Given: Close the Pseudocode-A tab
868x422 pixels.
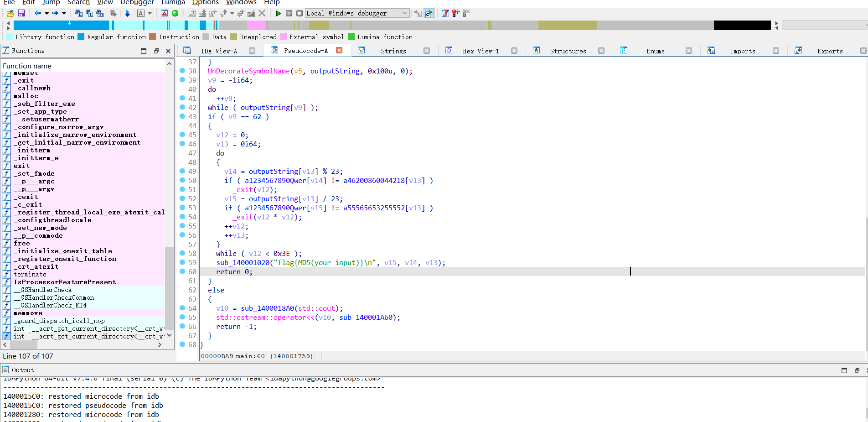Looking at the screenshot, I should (339, 51).
